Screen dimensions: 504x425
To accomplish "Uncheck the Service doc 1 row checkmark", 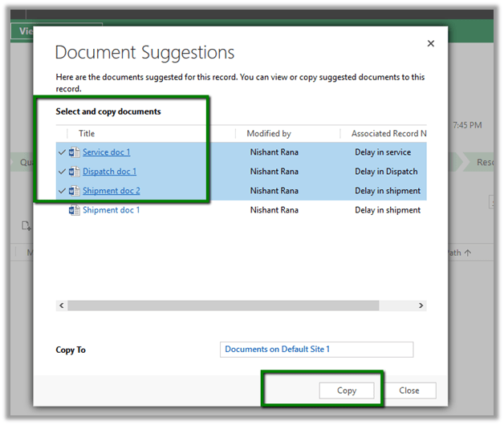I will [62, 152].
